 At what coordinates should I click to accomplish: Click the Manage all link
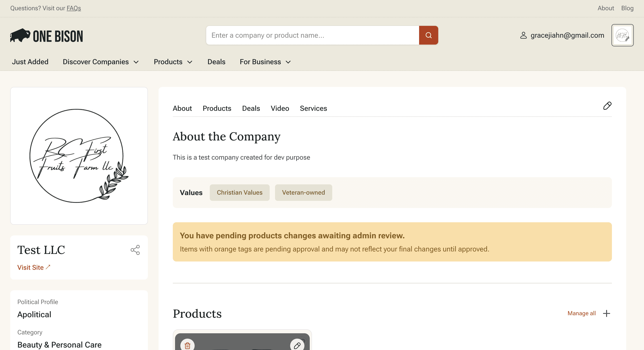(581, 313)
